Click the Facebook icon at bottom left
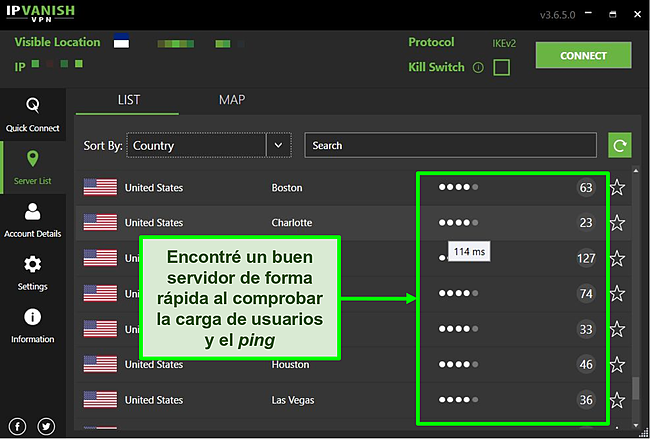 coord(19,426)
